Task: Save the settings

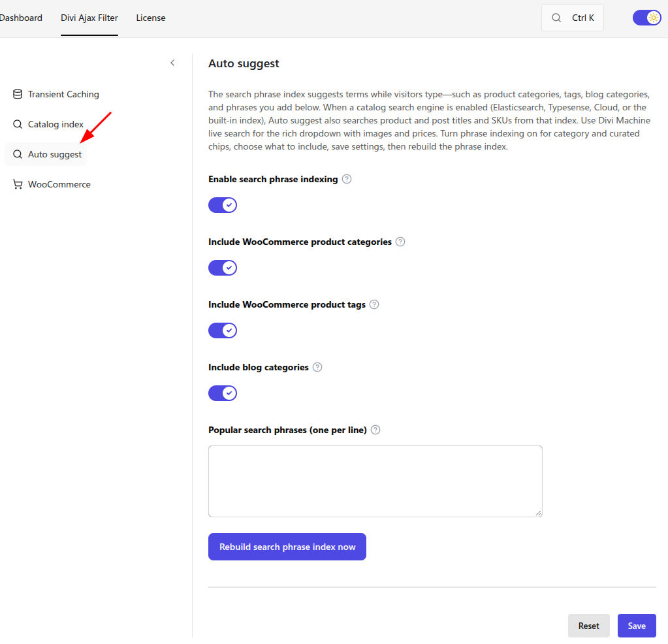Action: (x=637, y=626)
